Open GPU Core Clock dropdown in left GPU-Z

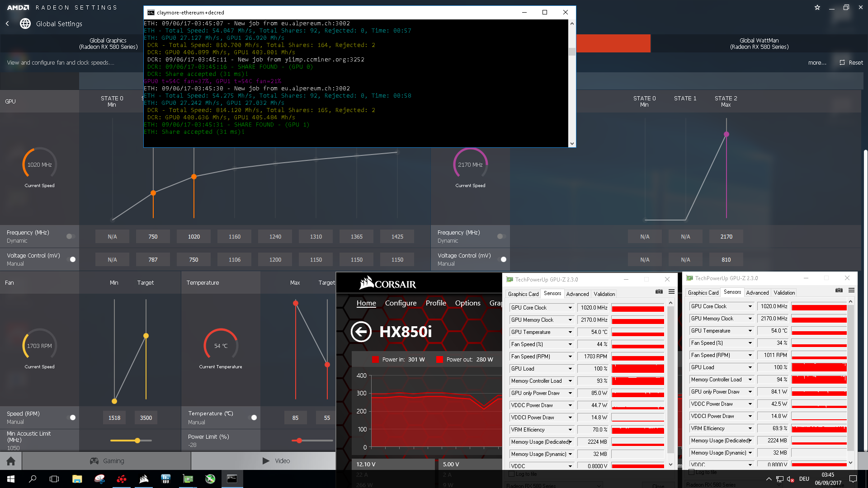(570, 308)
